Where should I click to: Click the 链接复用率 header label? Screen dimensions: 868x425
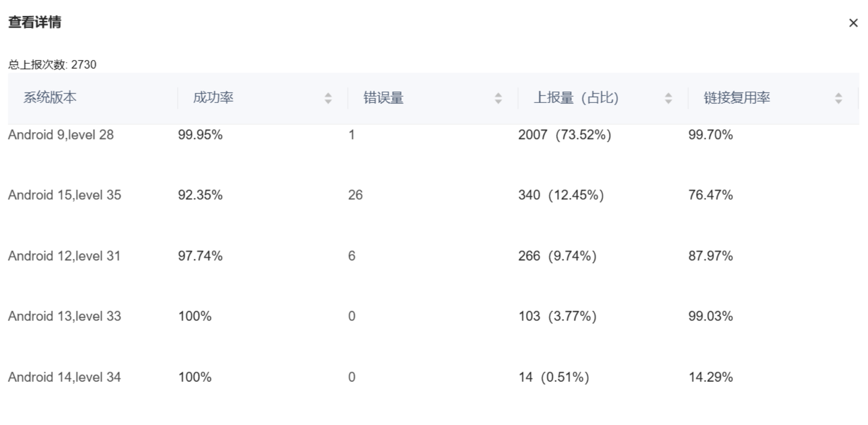(736, 98)
